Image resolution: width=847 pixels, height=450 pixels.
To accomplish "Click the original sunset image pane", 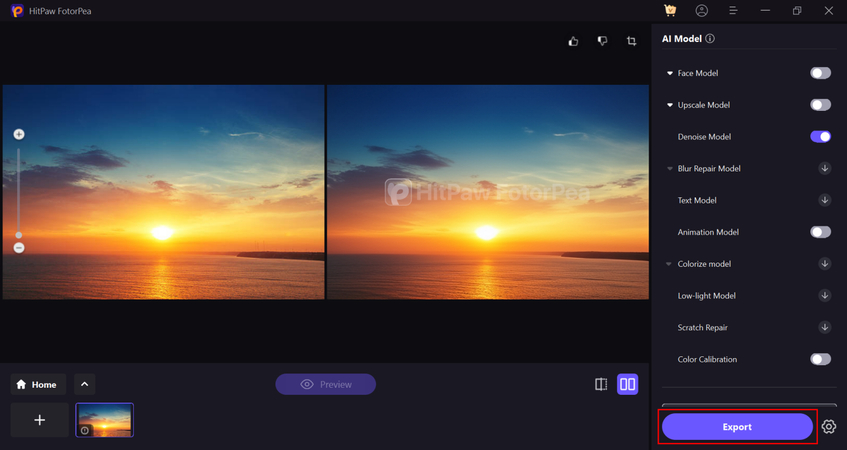I will click(x=163, y=192).
